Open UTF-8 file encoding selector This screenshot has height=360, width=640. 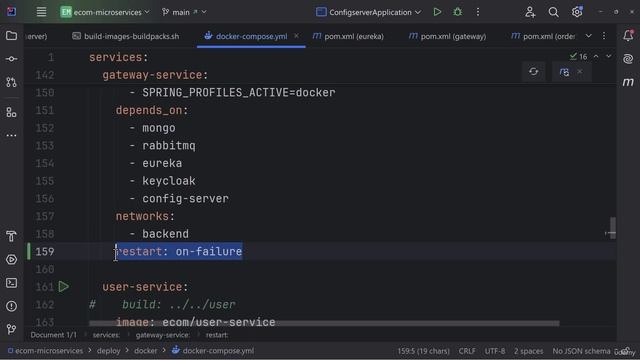pos(495,351)
